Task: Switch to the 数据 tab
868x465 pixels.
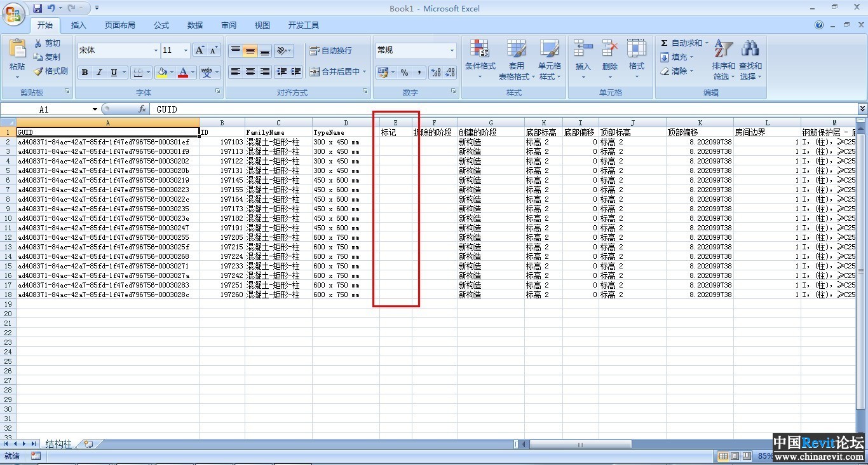Action: tap(195, 25)
